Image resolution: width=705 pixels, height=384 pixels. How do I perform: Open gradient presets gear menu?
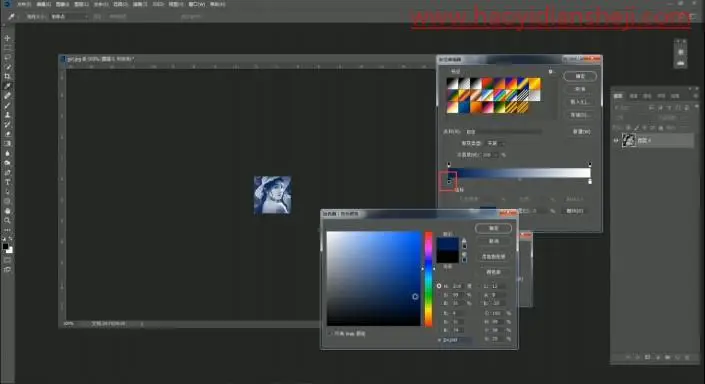click(x=550, y=71)
